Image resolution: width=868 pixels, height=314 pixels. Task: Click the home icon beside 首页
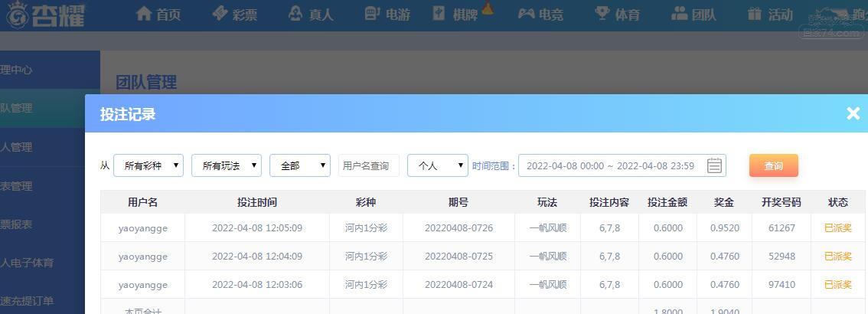coord(144,13)
